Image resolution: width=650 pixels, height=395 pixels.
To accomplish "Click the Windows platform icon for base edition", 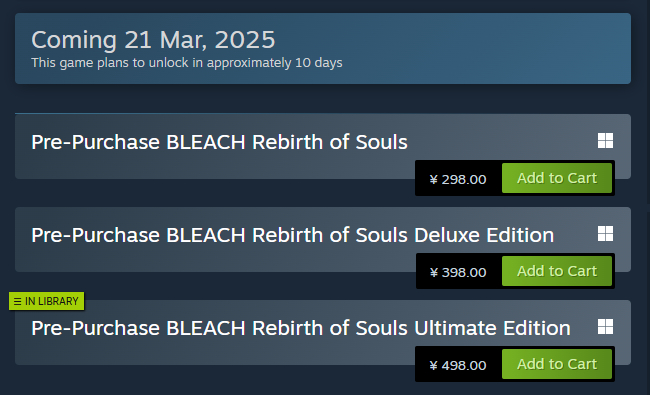I will 605,141.
